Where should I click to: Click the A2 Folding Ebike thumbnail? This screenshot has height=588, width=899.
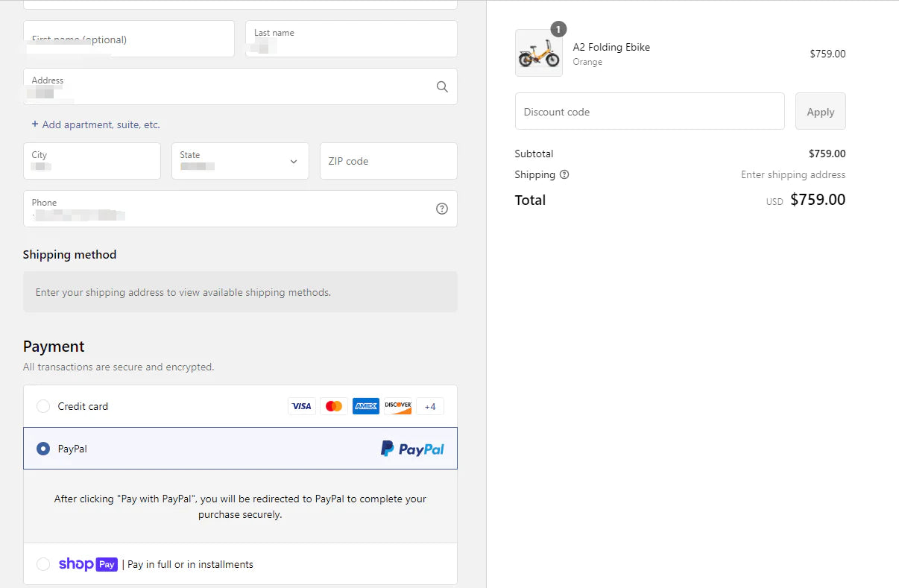538,54
